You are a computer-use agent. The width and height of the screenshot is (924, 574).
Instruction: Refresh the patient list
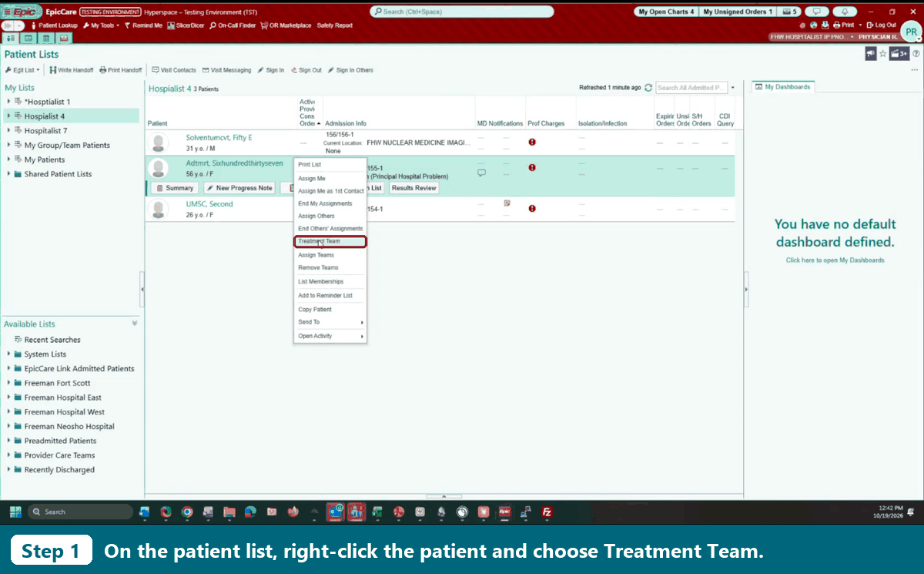(x=648, y=88)
